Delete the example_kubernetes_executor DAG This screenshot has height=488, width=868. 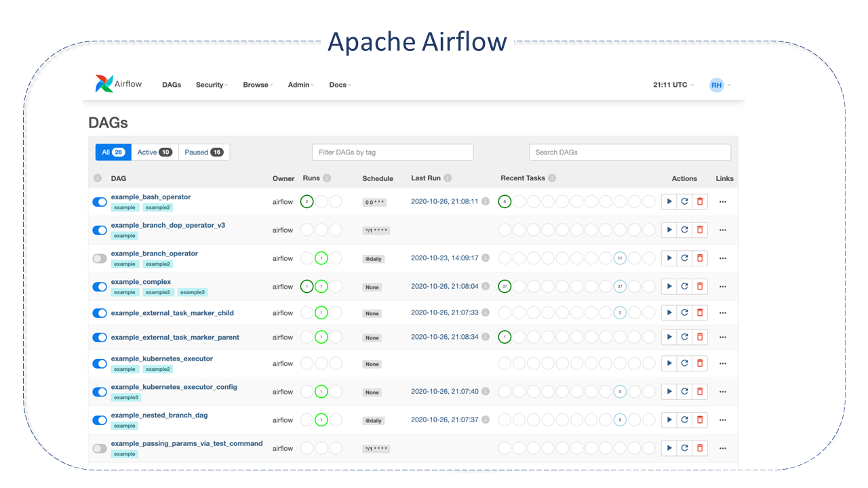(700, 363)
